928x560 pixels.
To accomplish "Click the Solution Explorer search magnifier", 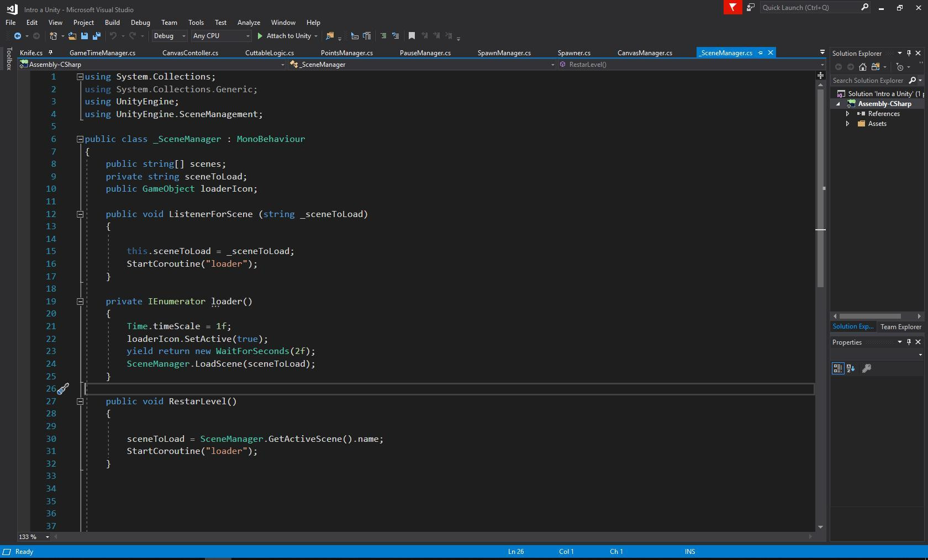I will click(913, 81).
